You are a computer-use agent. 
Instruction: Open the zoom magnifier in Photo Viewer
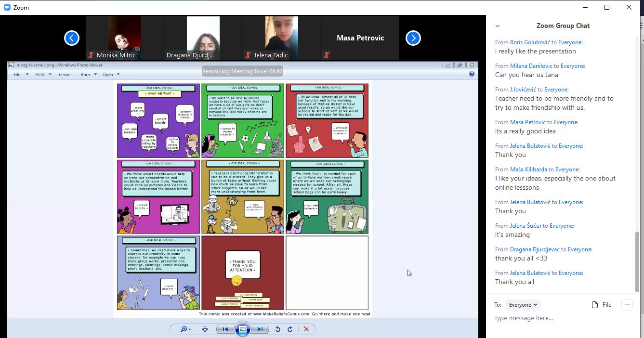(185, 329)
